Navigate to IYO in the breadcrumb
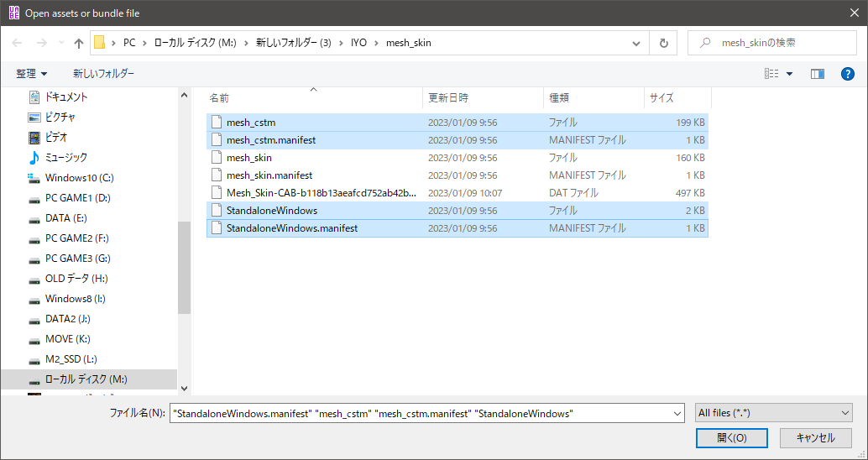Screen dimensions: 868x460 pos(358,43)
